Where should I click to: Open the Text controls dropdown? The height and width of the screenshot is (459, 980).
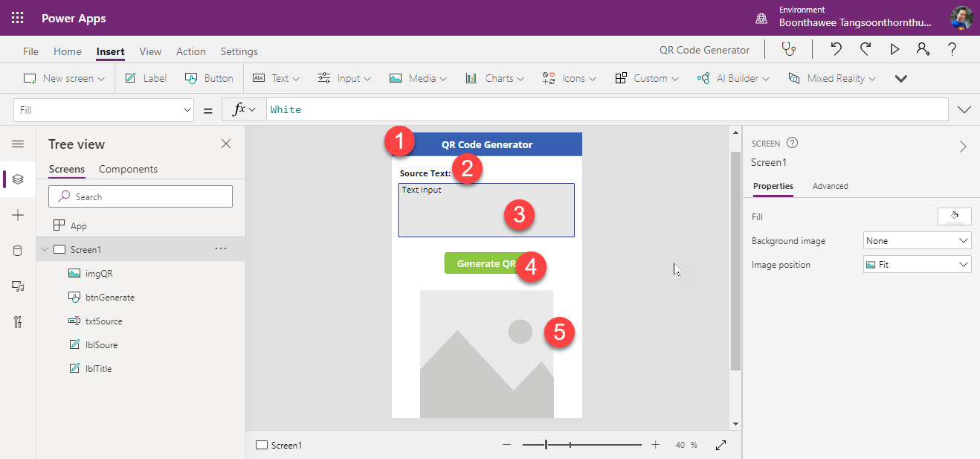click(276, 78)
